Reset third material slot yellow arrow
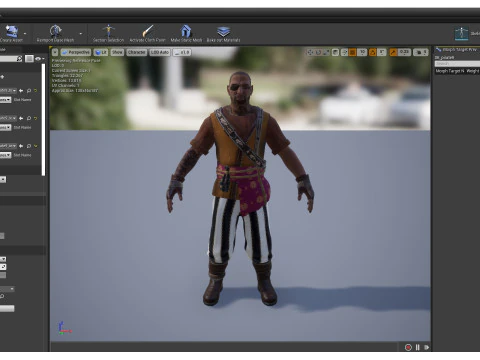This screenshot has height=360, width=480. (35, 146)
